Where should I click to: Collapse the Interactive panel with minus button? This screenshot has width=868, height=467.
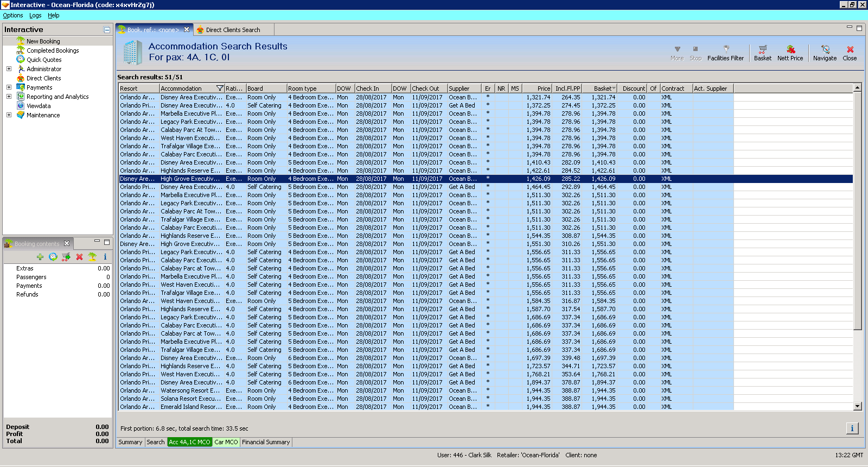(x=107, y=30)
